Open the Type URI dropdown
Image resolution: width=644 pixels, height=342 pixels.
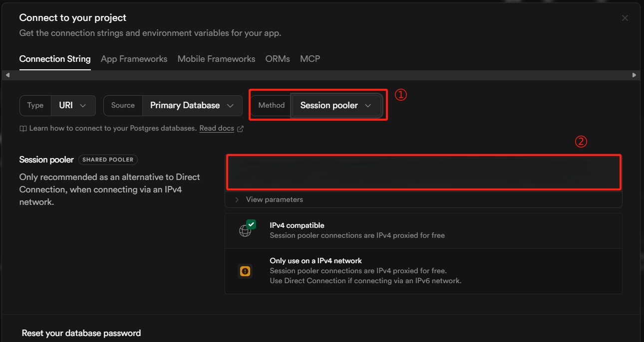click(x=73, y=106)
